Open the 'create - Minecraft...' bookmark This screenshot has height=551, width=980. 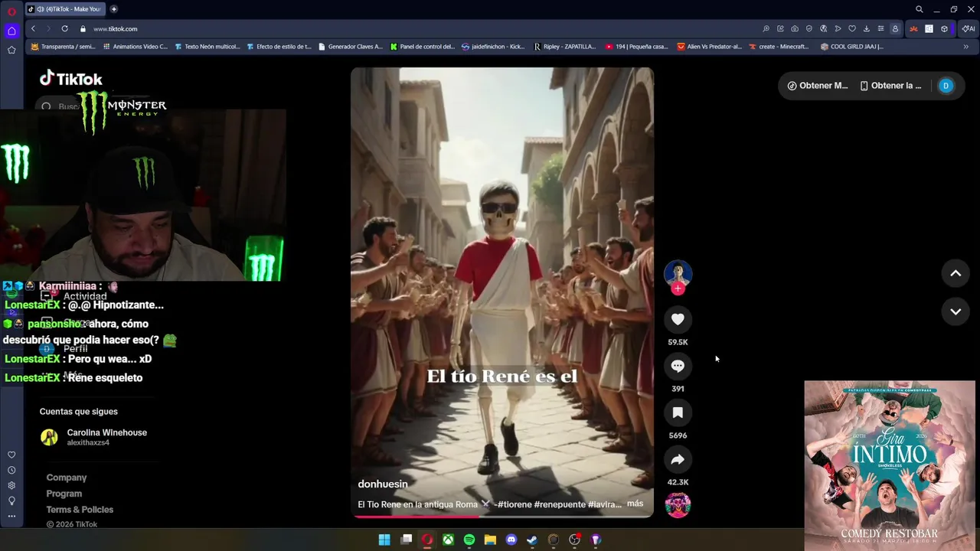click(x=779, y=47)
